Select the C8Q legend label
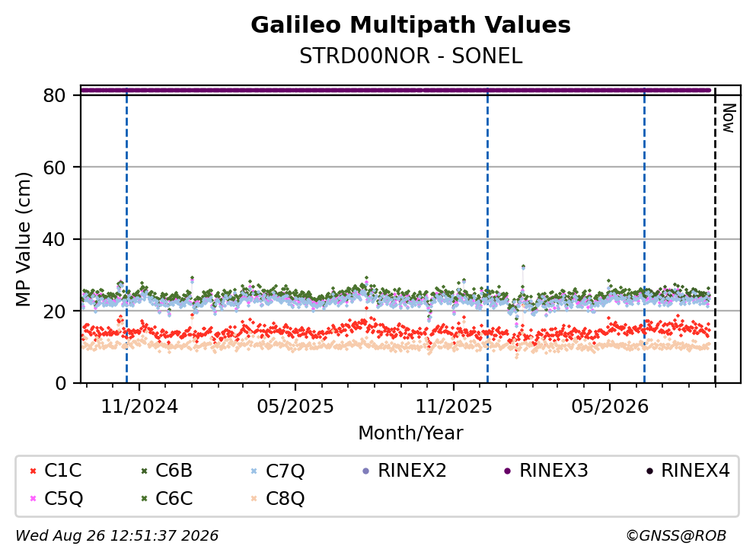756x559 pixels. tap(285, 499)
